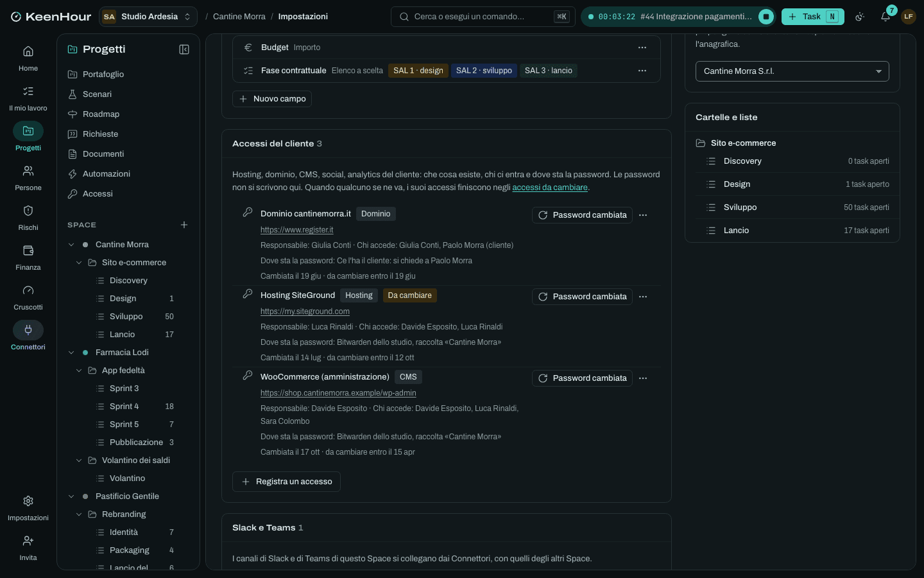This screenshot has height=578, width=924.
Task: Create a new Task from top bar
Action: point(812,17)
